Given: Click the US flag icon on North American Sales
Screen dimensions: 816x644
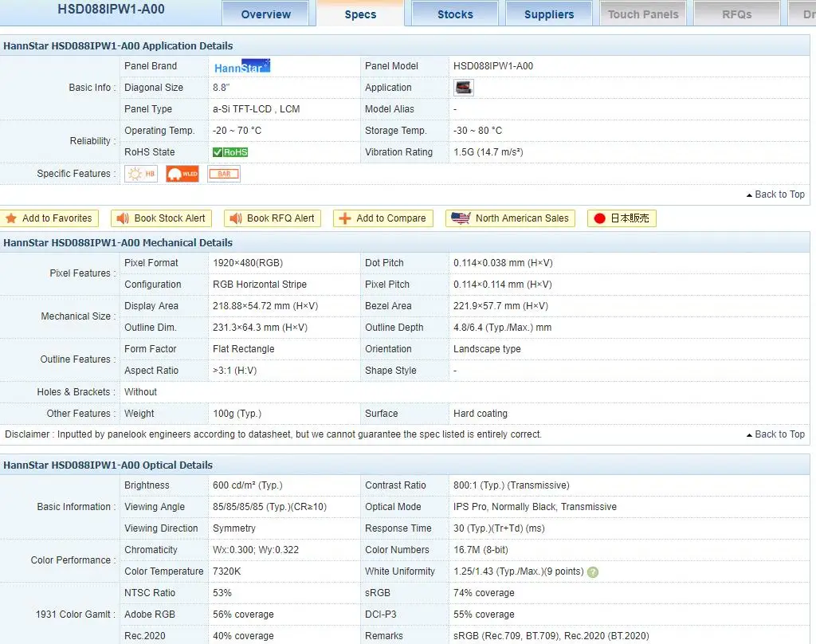Looking at the screenshot, I should (461, 218).
